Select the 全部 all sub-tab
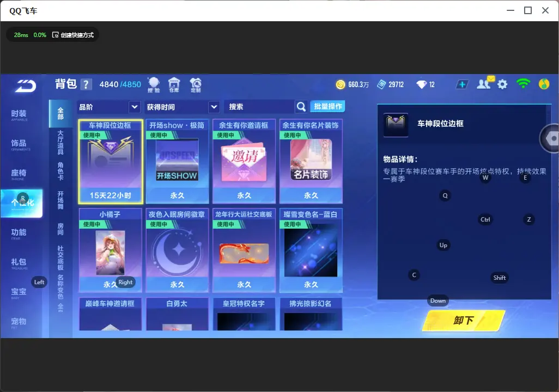Screen dimensions: 559x392 click(x=60, y=114)
